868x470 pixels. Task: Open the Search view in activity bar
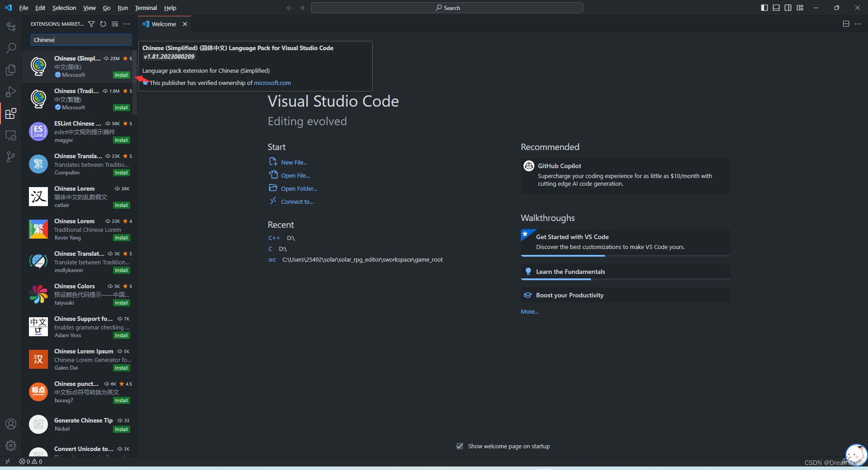(x=11, y=48)
